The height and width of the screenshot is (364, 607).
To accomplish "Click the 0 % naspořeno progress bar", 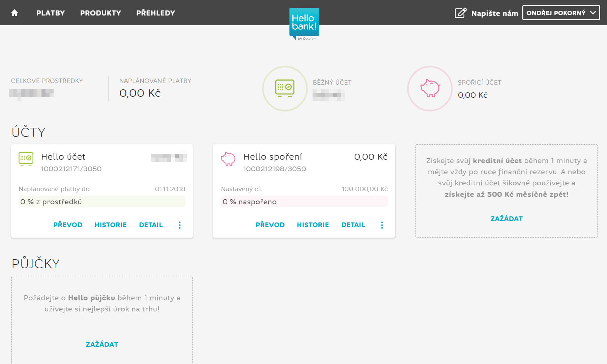I will click(304, 202).
